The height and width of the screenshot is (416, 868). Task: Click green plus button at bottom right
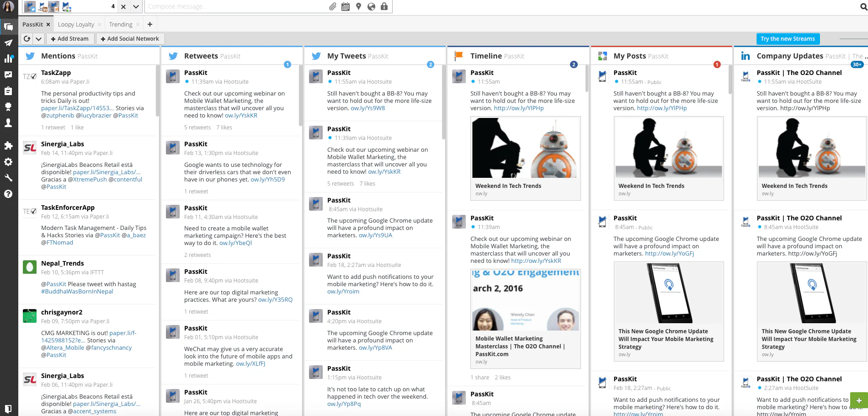859,400
